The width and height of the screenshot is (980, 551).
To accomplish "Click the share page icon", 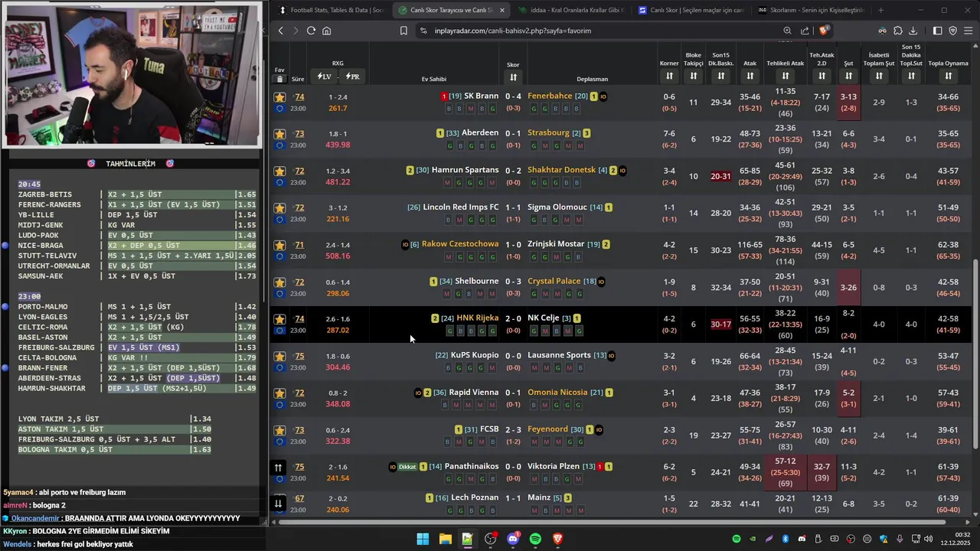I will click(805, 31).
